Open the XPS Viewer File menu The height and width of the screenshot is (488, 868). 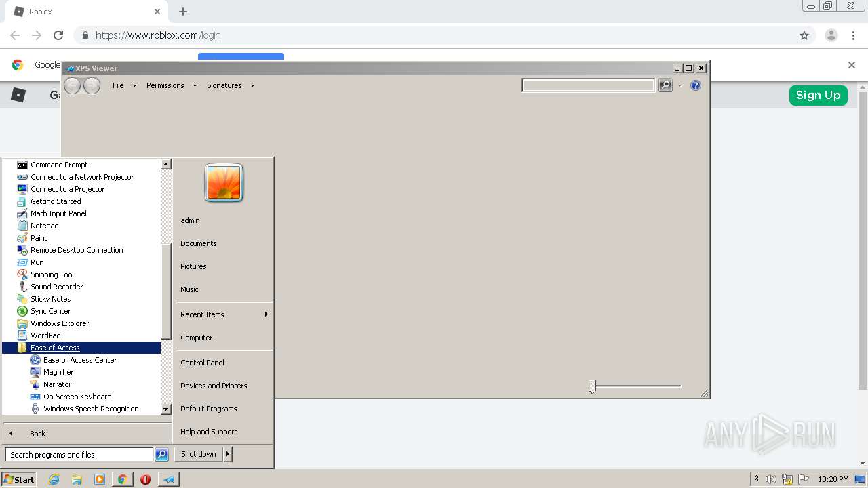point(124,85)
